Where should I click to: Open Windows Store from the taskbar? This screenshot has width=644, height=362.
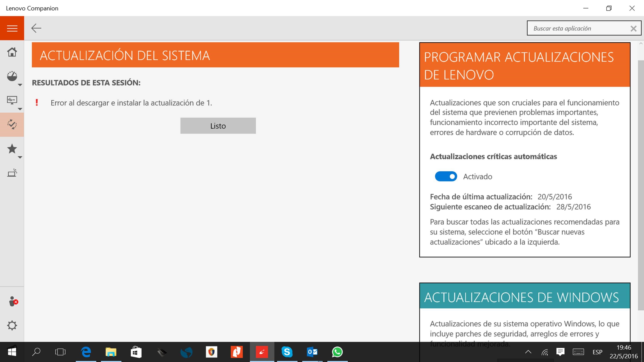pyautogui.click(x=136, y=352)
